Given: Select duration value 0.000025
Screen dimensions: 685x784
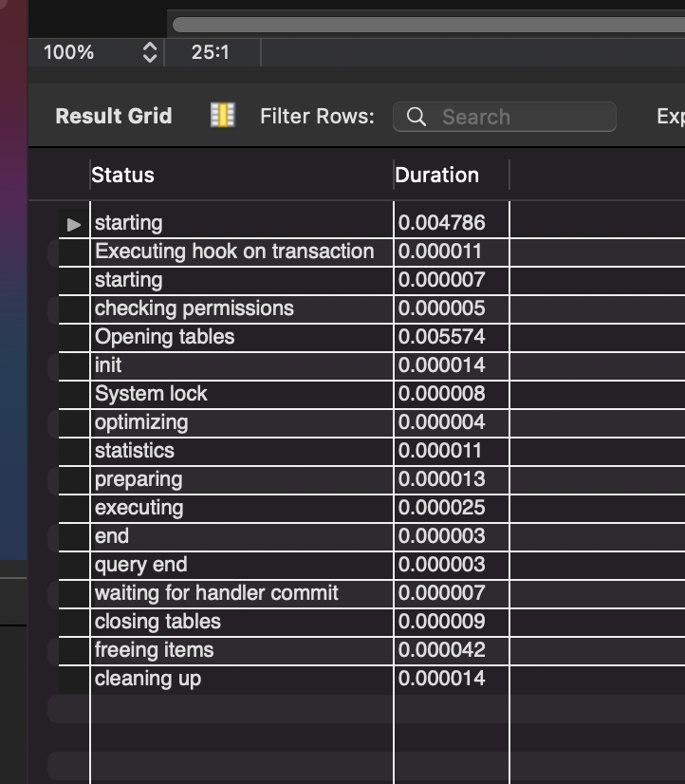Looking at the screenshot, I should pyautogui.click(x=452, y=508).
